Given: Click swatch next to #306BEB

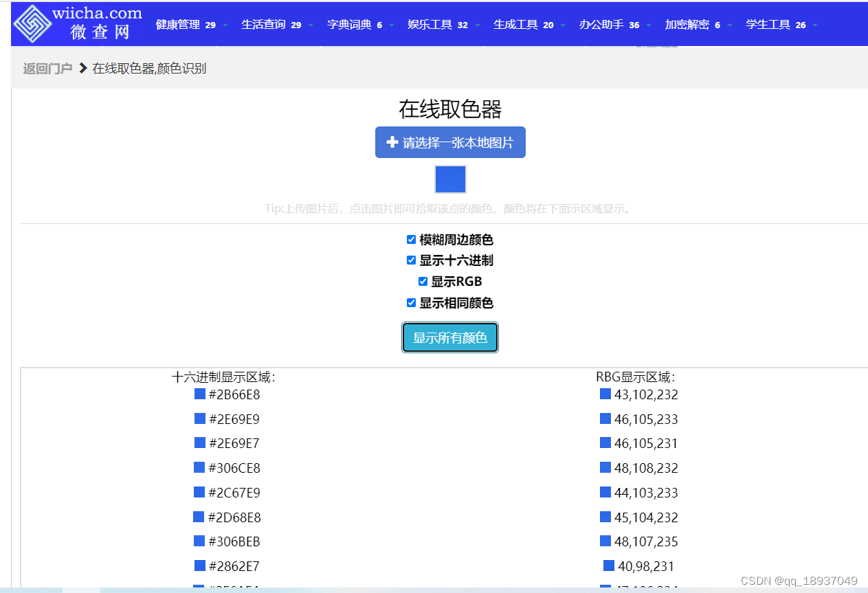Looking at the screenshot, I should 199,541.
